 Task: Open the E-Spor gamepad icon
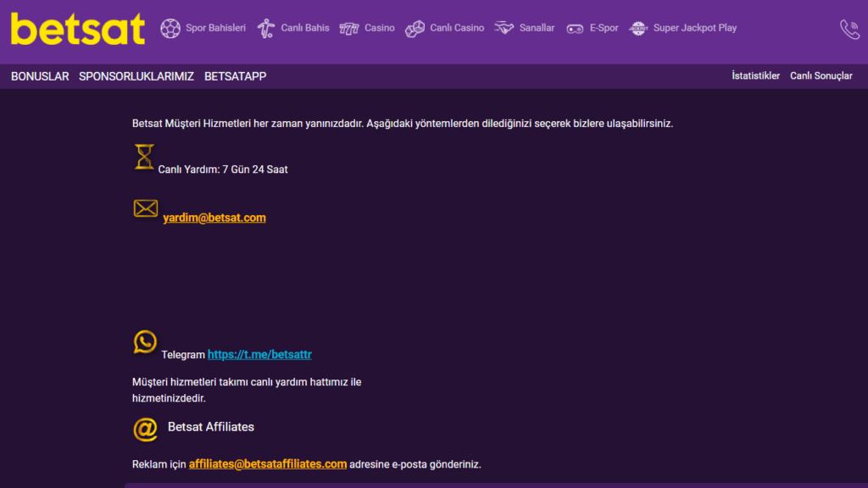(x=575, y=29)
